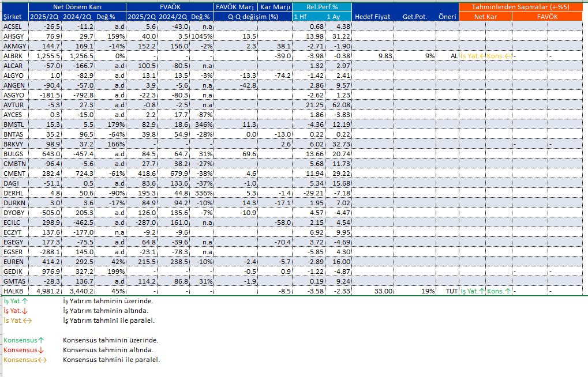
Task: Select the orange Tahminlerden Sapmalar header
Action: (520, 7)
